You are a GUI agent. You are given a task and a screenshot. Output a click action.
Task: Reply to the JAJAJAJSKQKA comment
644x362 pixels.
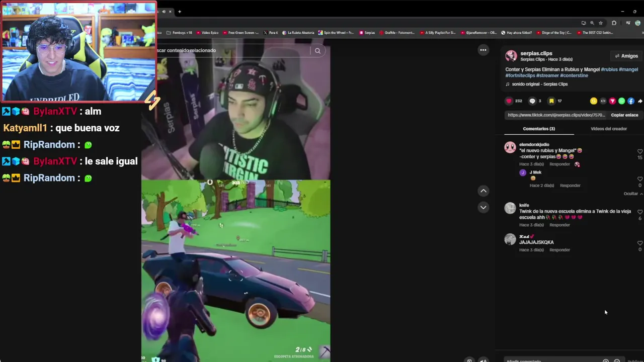point(559,250)
